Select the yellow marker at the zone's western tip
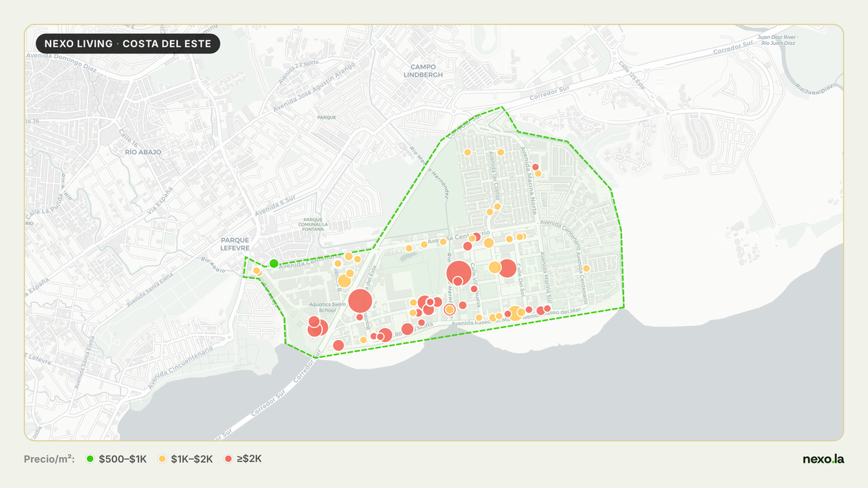The height and width of the screenshot is (488, 868). click(256, 271)
